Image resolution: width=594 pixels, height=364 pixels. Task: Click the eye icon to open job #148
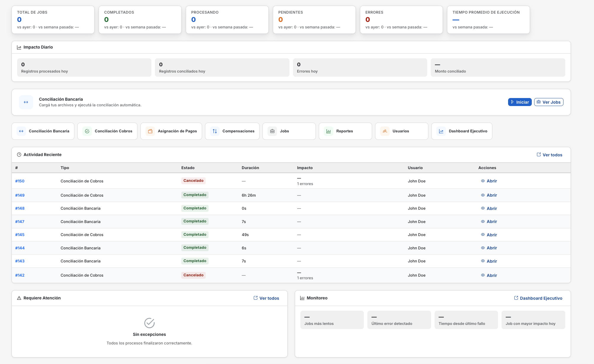pyautogui.click(x=483, y=208)
